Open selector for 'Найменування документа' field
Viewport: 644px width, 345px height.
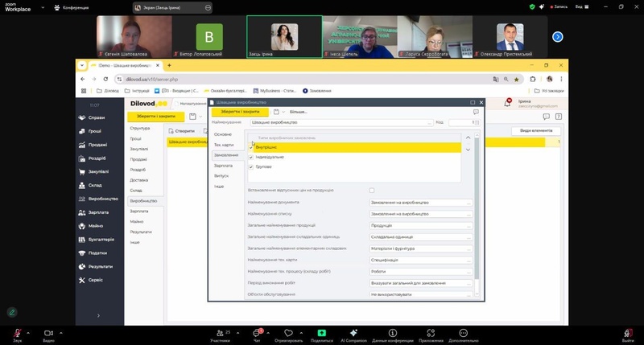pos(469,203)
